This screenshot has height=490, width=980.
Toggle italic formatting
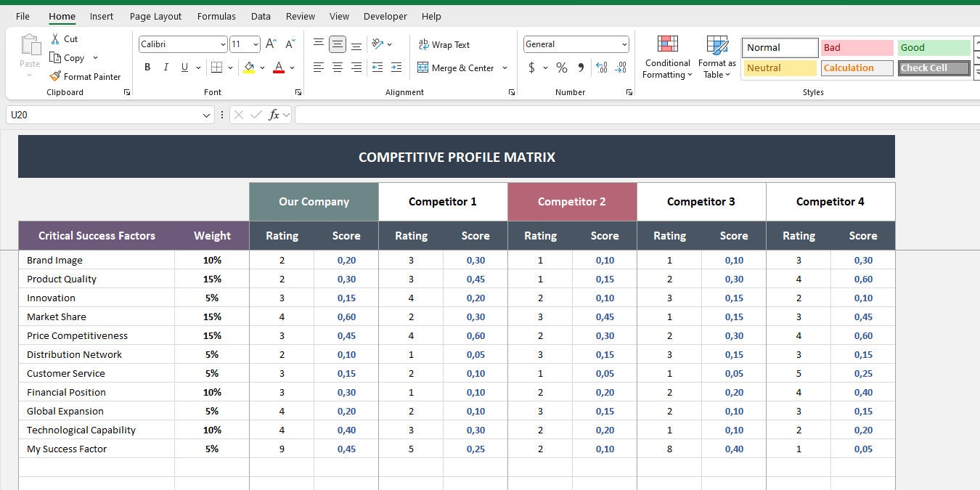click(166, 67)
